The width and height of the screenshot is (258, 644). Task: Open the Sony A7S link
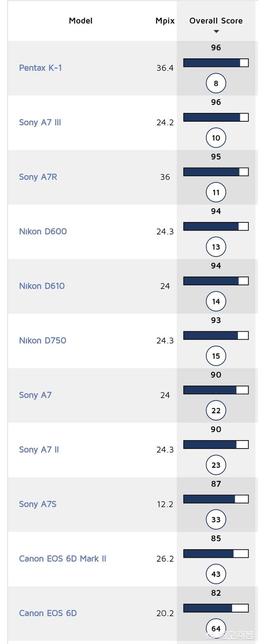point(37,504)
